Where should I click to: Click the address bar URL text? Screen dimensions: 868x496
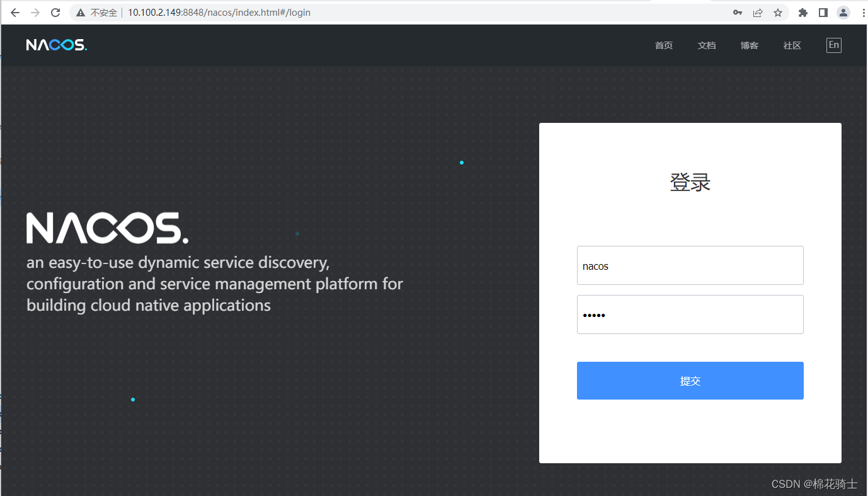219,13
